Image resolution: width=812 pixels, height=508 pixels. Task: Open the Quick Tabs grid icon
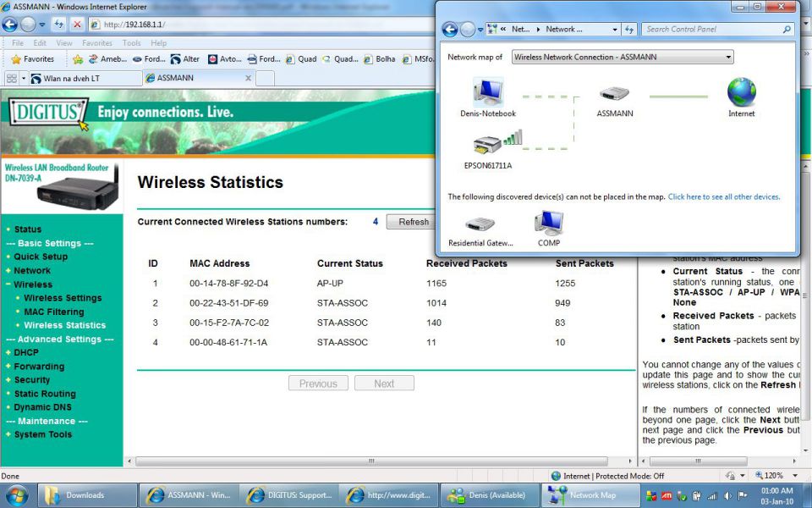point(11,78)
